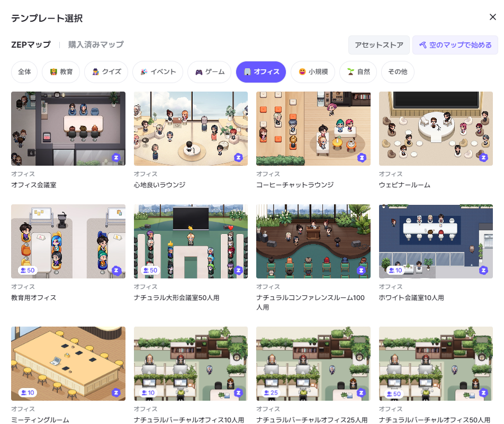Viewport: 504px width, 424px height.
Task: Click the 10 capacity badge on ミーティングルーム
Action: [x=28, y=392]
